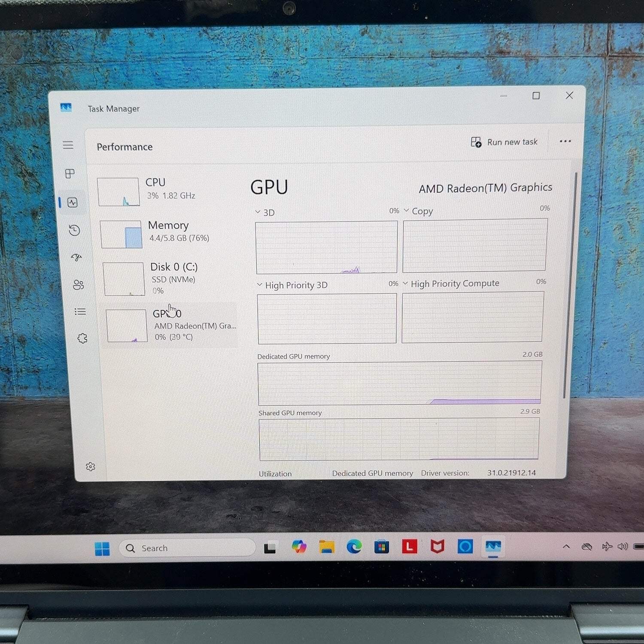Image resolution: width=644 pixels, height=644 pixels.
Task: Open the Startup apps sidebar icon
Action: pos(76,258)
